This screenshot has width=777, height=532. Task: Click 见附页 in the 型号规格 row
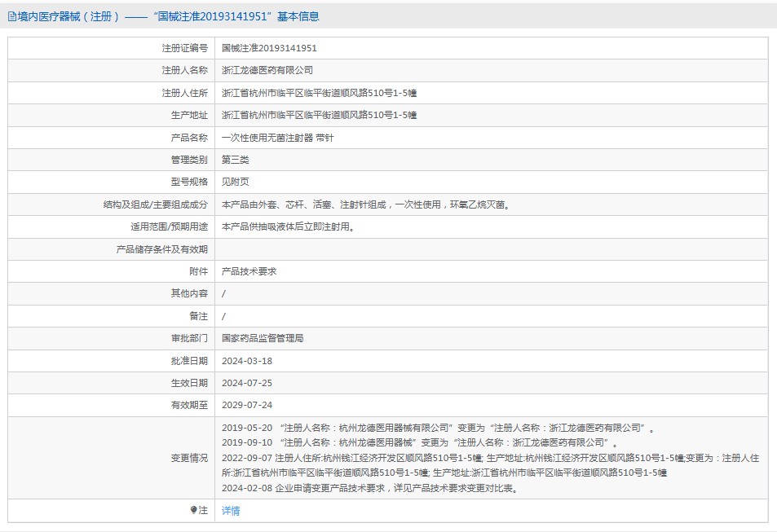(x=236, y=182)
